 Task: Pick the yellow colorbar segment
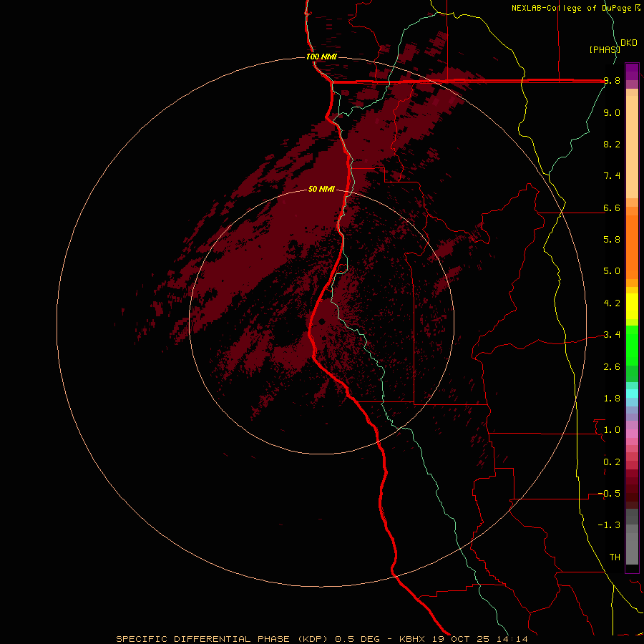pyautogui.click(x=632, y=306)
